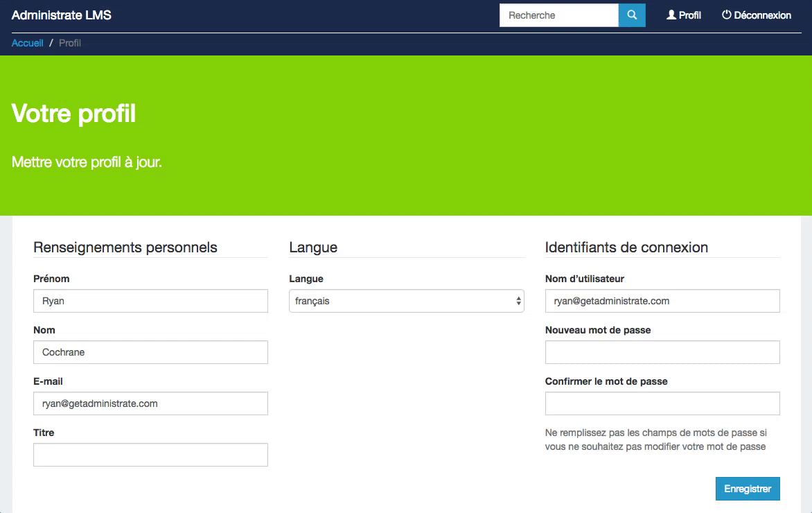Open the Profil link in header
The width and height of the screenshot is (812, 513).
tap(684, 15)
